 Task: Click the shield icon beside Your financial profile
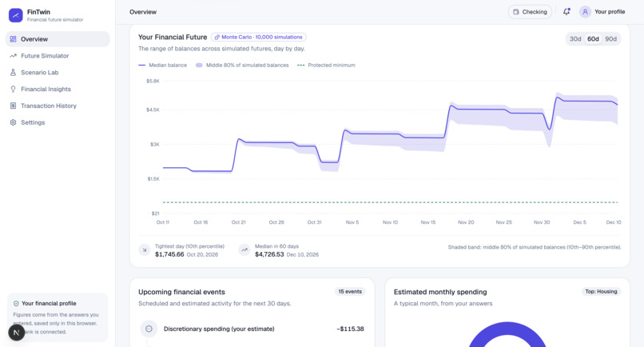coord(16,303)
